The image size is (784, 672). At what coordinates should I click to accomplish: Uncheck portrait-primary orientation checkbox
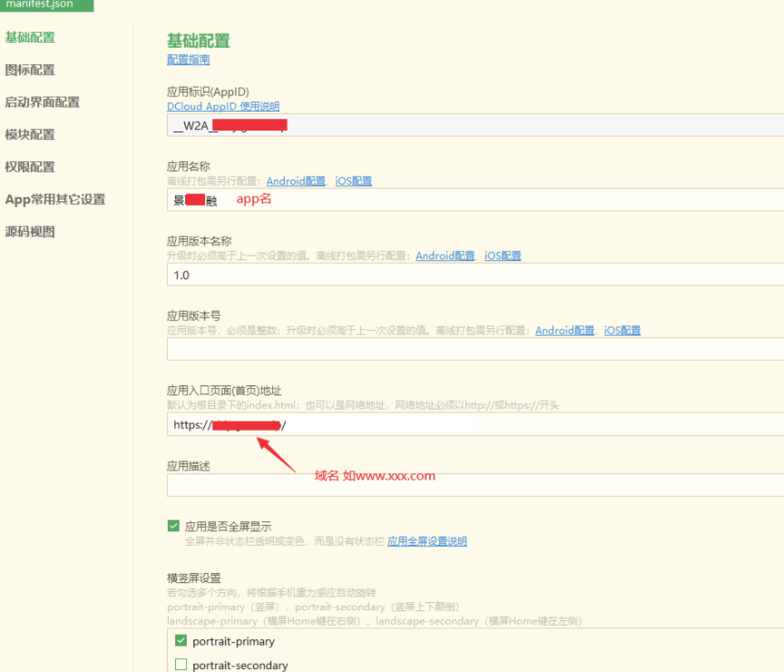181,641
